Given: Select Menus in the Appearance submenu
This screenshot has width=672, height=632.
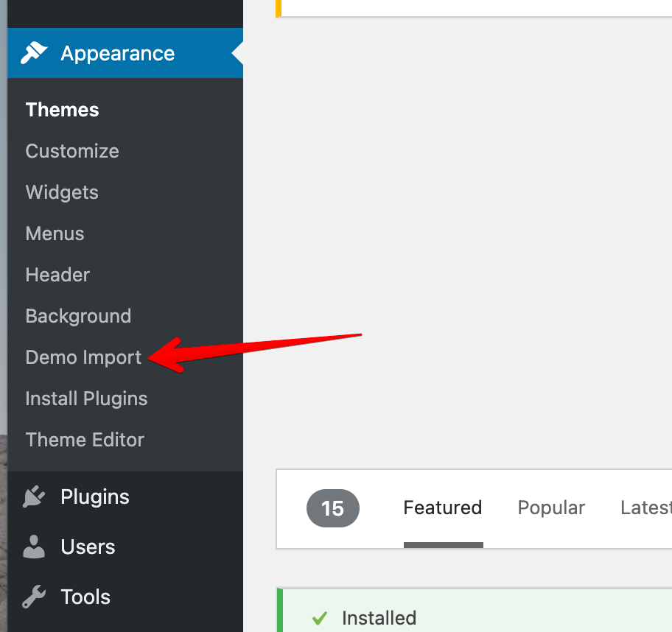Looking at the screenshot, I should tap(55, 234).
